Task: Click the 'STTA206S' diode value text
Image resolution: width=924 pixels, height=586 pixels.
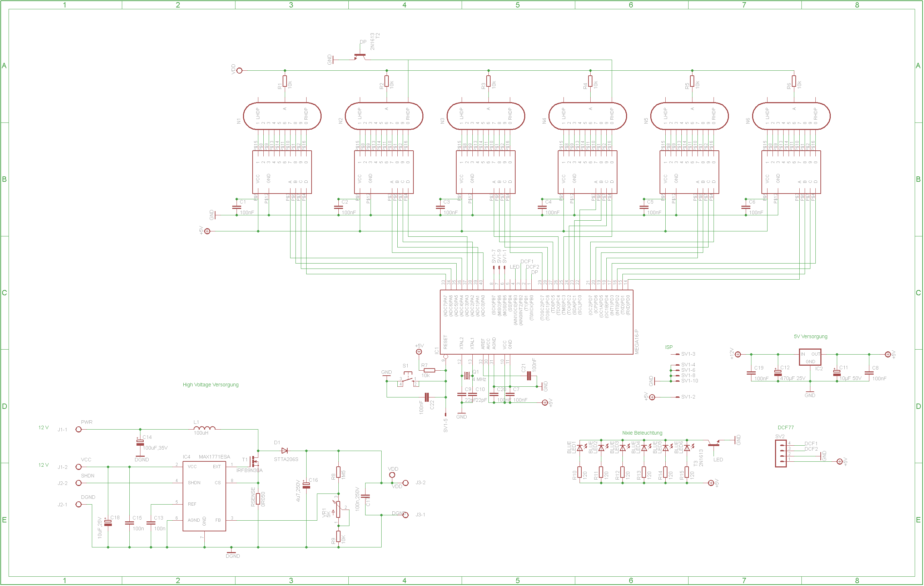Action: [x=286, y=460]
